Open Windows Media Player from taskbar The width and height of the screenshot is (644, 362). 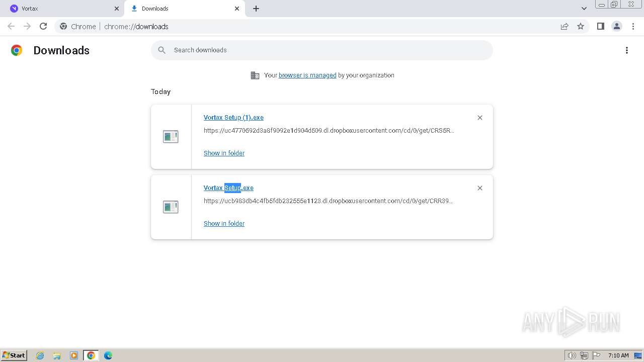[74, 355]
